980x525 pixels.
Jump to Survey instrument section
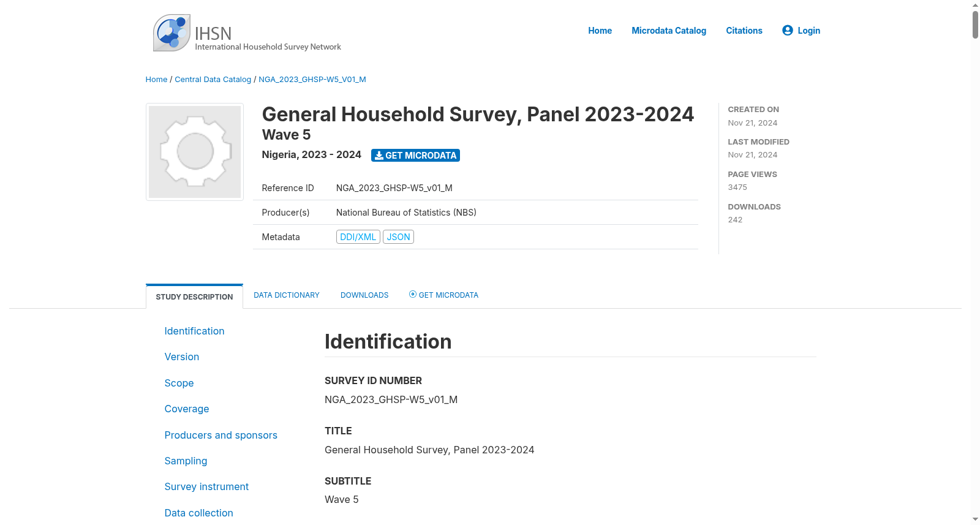click(x=206, y=486)
